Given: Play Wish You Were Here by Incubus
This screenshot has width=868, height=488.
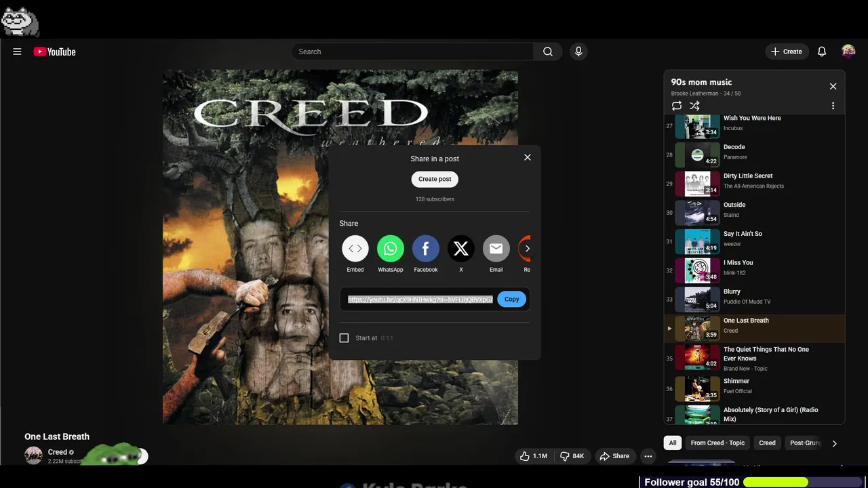Looking at the screenshot, I should coord(754,126).
